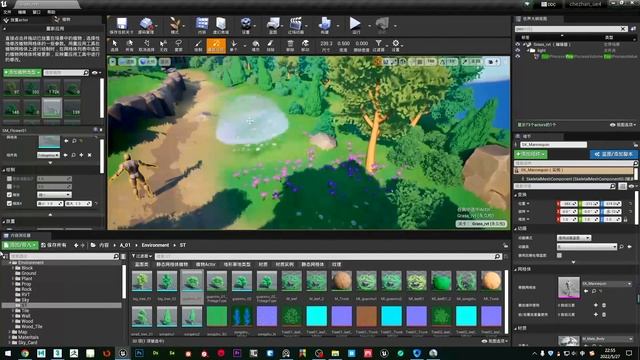Viewport: 640px width, 360px height.
Task: Click the Windows Start button
Action: click(x=8, y=353)
